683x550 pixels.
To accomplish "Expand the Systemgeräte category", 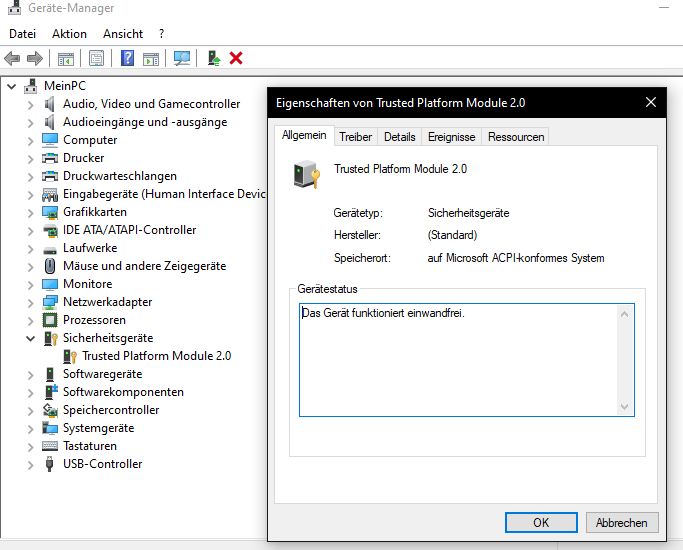I will click(30, 429).
